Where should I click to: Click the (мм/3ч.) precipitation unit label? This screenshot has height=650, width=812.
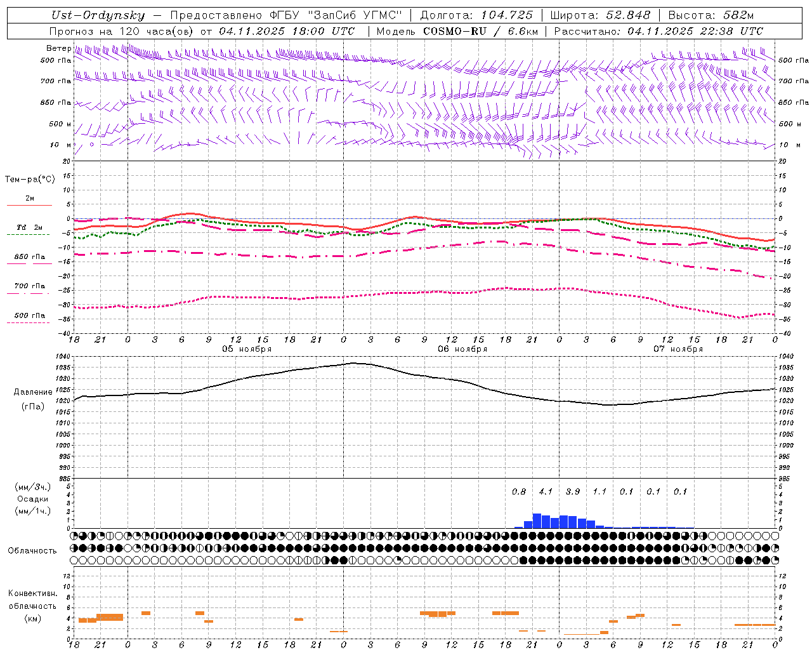tap(32, 487)
